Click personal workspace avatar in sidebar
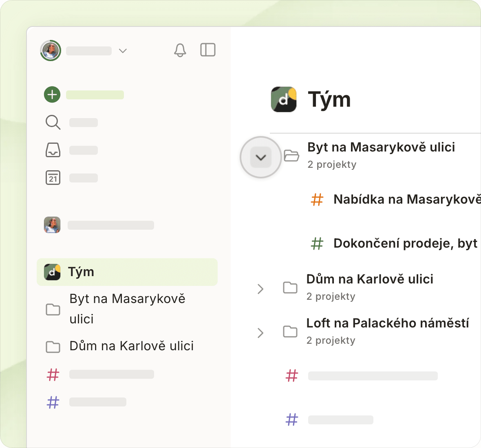Screen dimensions: 481x448 (52, 225)
